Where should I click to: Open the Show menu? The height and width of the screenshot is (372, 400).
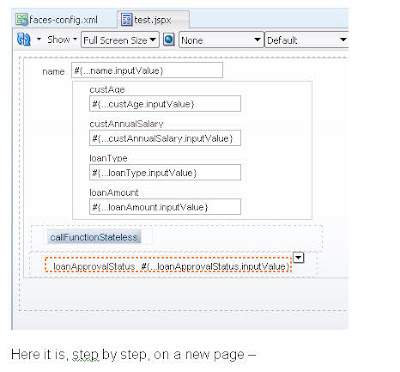click(x=62, y=40)
